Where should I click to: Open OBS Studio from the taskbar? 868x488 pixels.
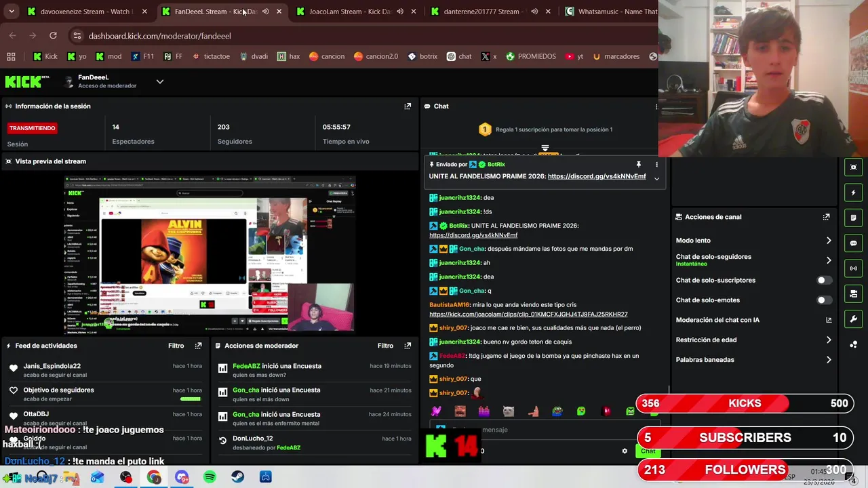tap(126, 477)
